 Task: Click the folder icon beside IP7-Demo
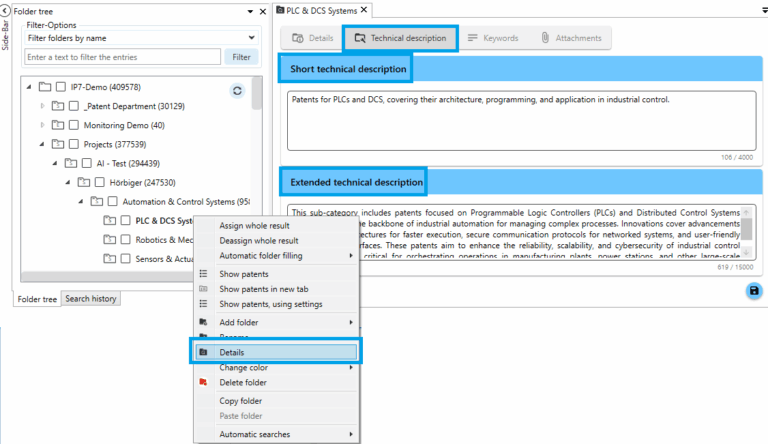click(45, 87)
